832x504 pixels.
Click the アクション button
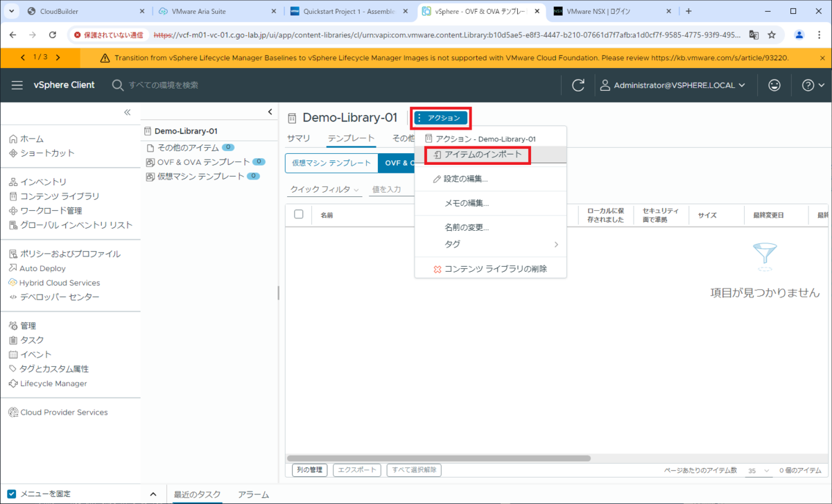[441, 118]
